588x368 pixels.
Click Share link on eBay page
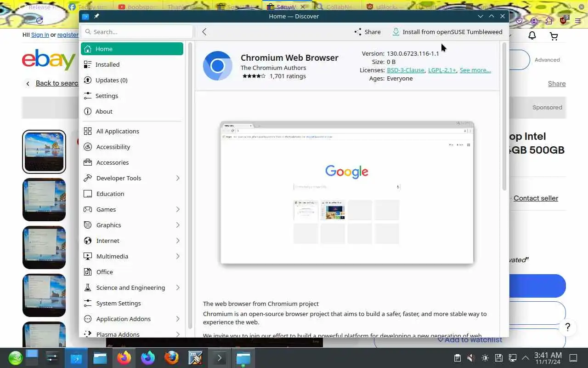coord(557,84)
